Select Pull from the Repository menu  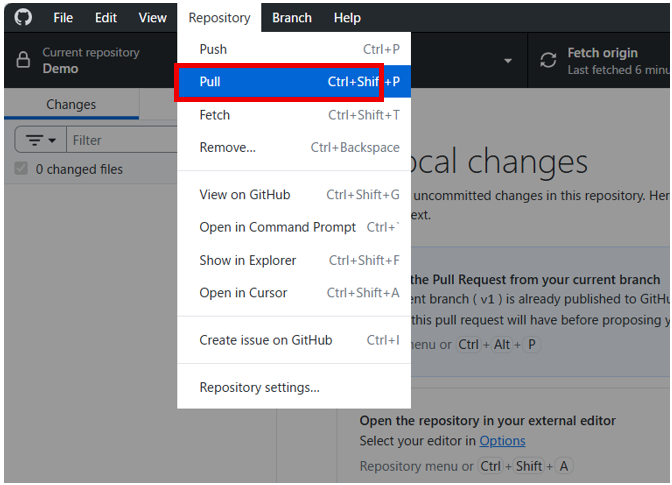click(x=294, y=81)
